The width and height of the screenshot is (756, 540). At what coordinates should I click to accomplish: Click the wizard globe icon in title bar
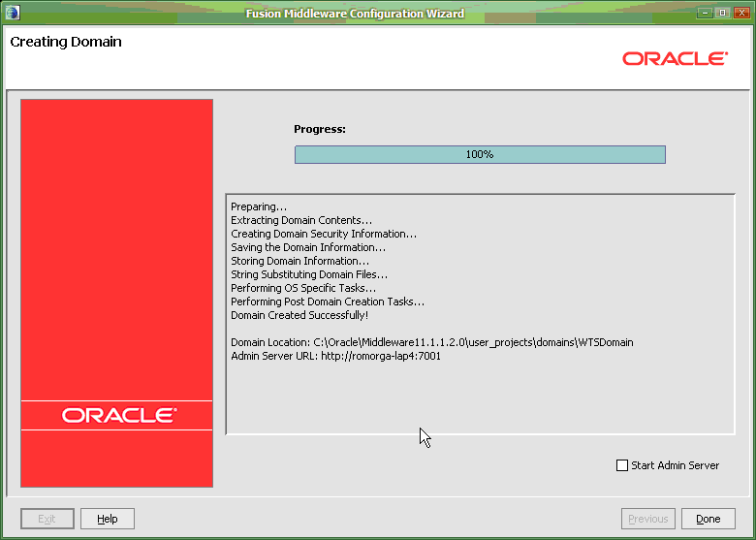coord(13,12)
